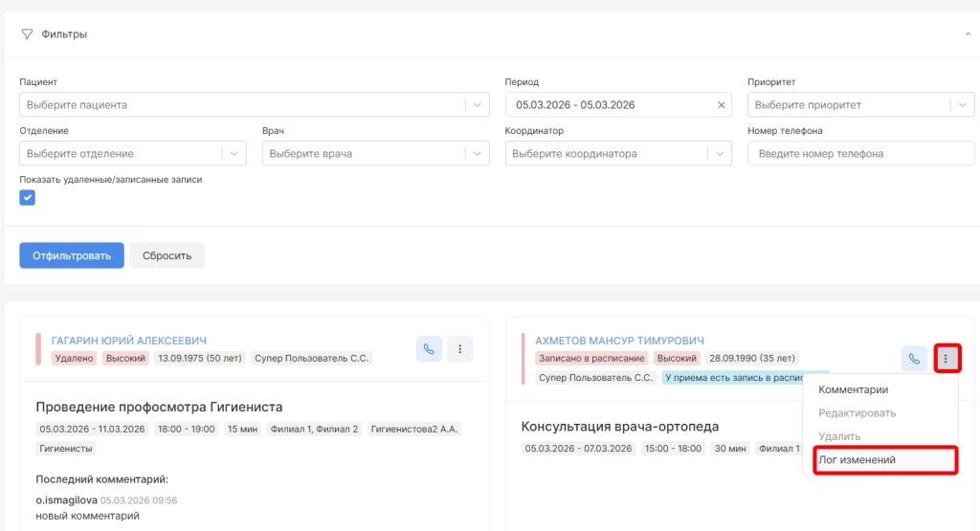Click three-dot menu on Akhmetov's card
Viewport: 980px width, 531px height.
click(x=946, y=359)
